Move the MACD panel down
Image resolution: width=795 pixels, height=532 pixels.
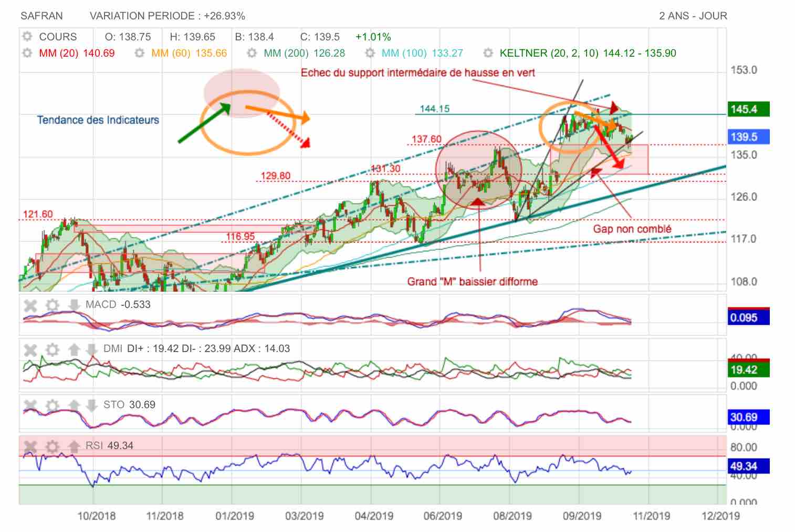pyautogui.click(x=74, y=305)
